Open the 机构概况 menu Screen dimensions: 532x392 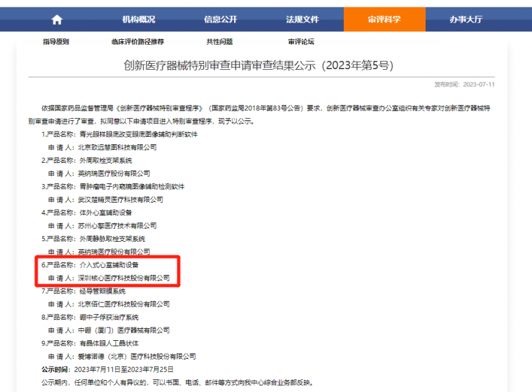click(140, 20)
